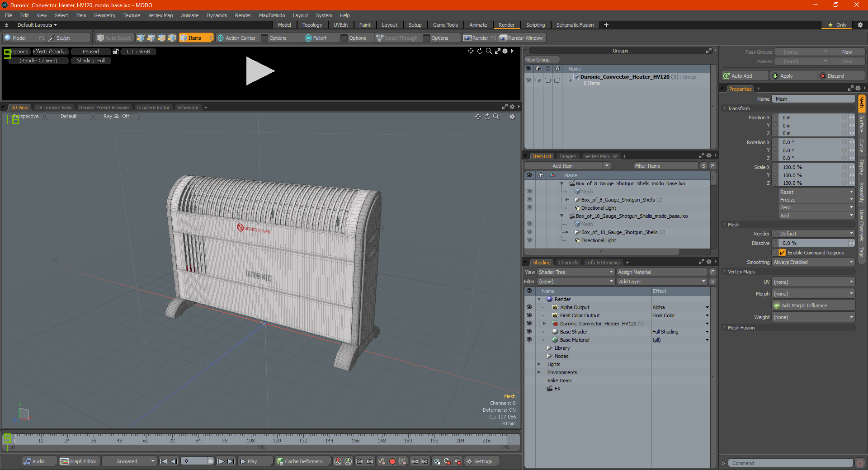The height and width of the screenshot is (470, 868).
Task: Click the 3D viewport zoom magnifier icon
Action: coord(496,117)
